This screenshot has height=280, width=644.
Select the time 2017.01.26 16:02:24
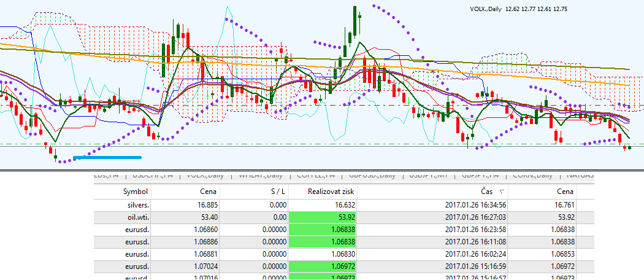pos(475,254)
